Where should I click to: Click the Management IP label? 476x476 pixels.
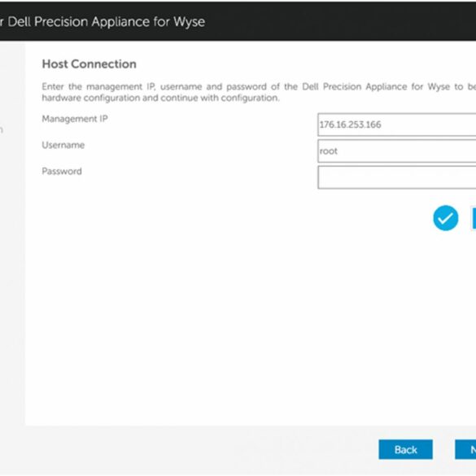[x=75, y=119]
